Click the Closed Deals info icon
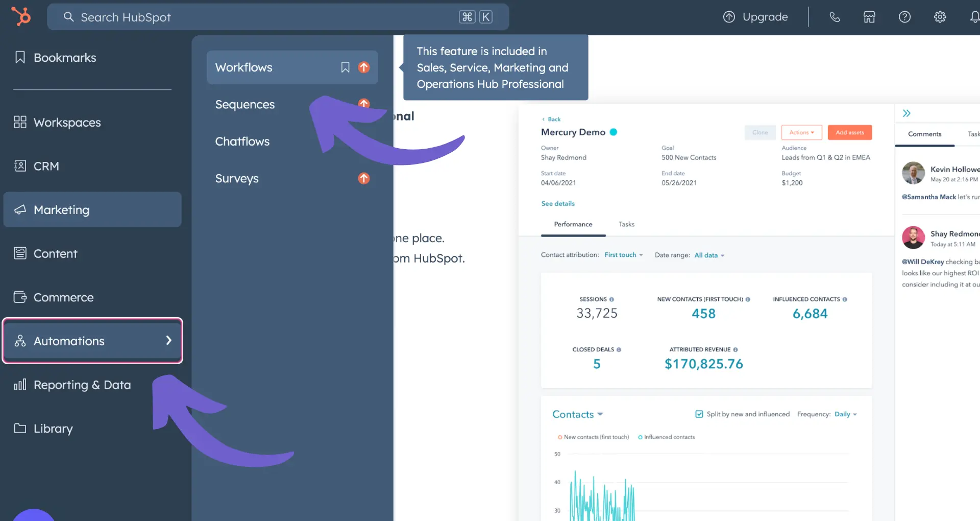The image size is (980, 521). (619, 350)
